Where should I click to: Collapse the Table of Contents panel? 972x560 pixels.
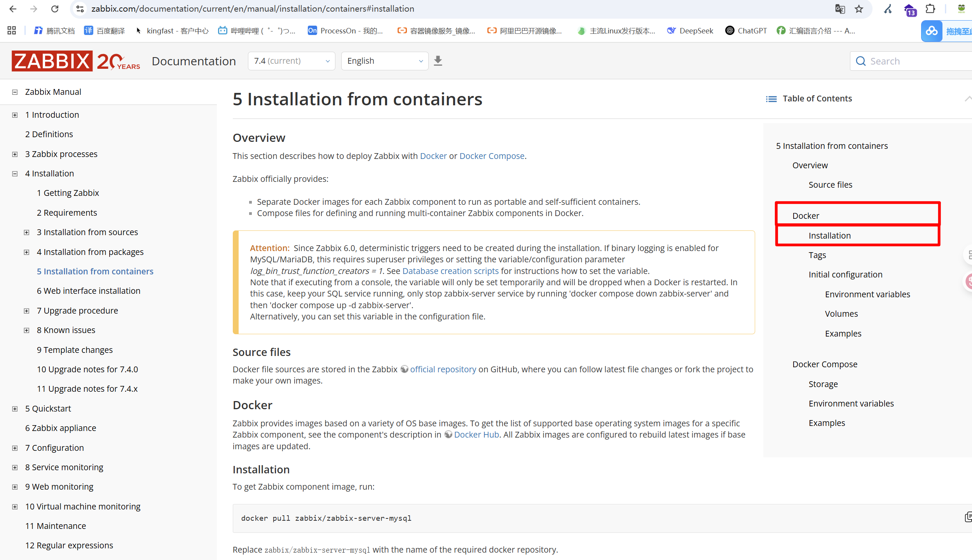tap(967, 99)
